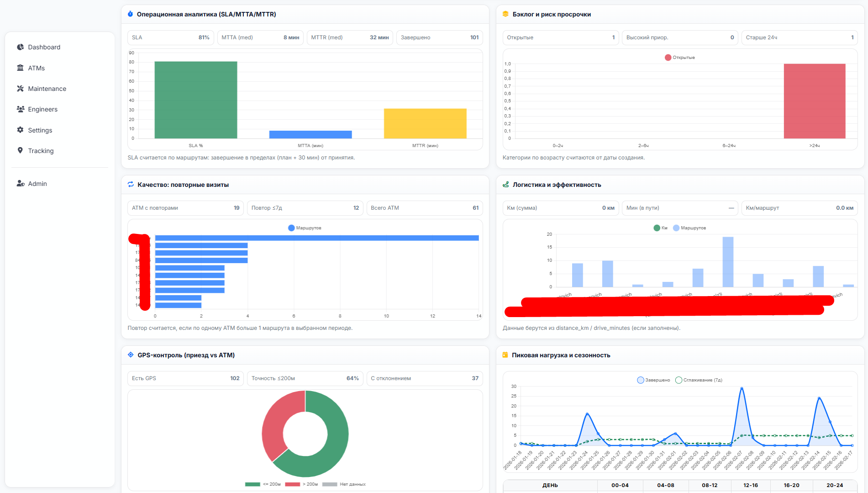Go to the Tracking page
Image resolution: width=868 pixels, height=493 pixels.
(41, 151)
